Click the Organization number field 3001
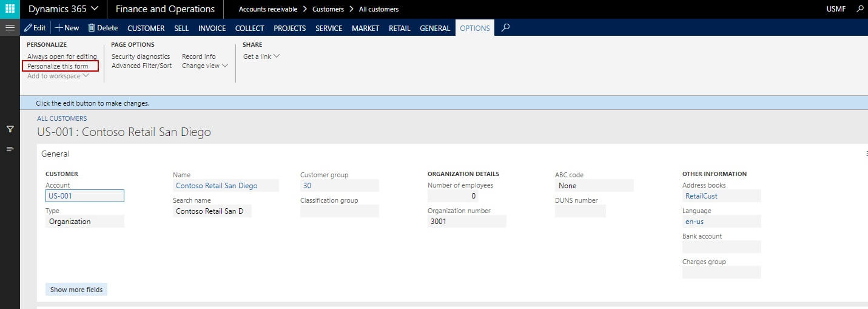The height and width of the screenshot is (309, 868). [x=467, y=222]
